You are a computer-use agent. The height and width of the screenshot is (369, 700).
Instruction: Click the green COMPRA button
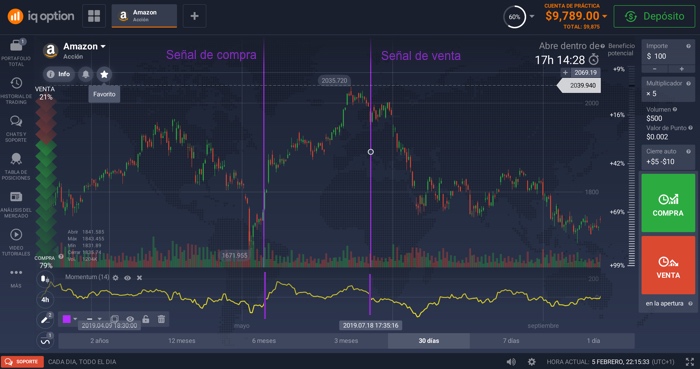(668, 203)
